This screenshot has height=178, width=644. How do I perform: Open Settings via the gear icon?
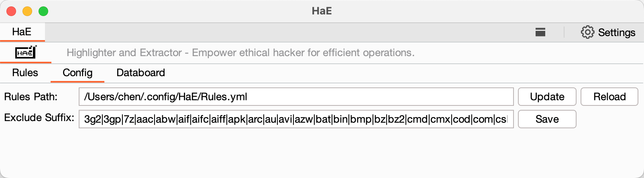587,32
